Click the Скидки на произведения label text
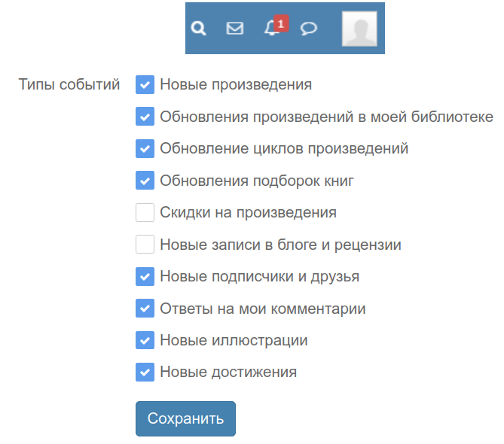504x444 pixels. tap(248, 213)
